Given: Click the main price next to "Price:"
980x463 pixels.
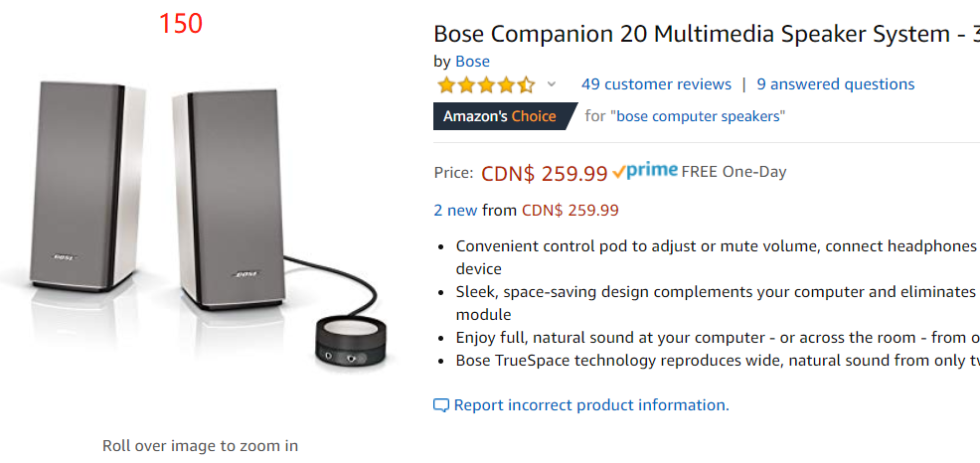Looking at the screenshot, I should coord(544,173).
